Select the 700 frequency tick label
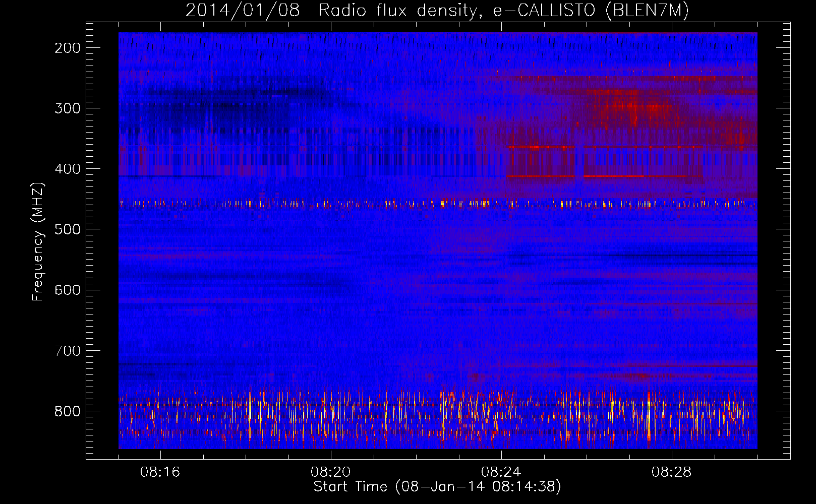 68,350
